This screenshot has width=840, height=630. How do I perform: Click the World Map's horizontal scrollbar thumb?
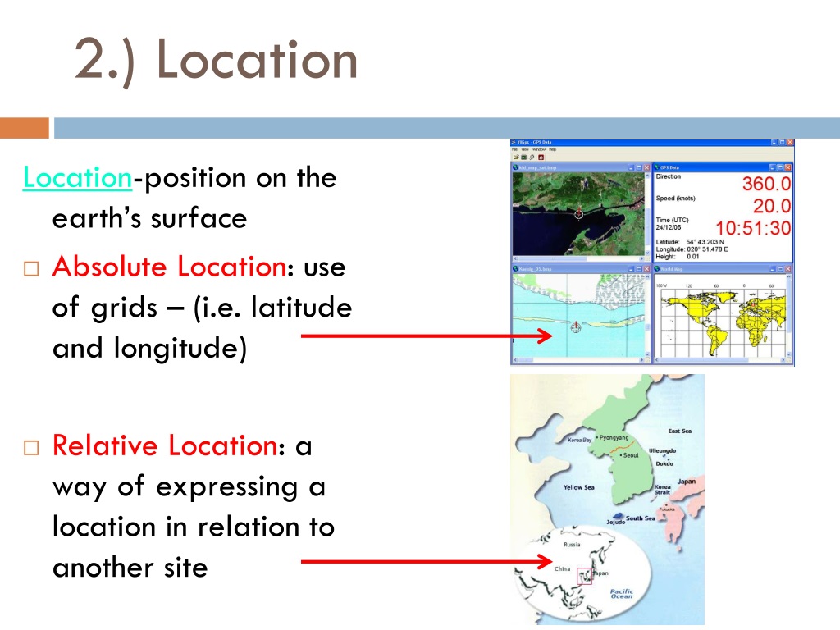tap(705, 359)
